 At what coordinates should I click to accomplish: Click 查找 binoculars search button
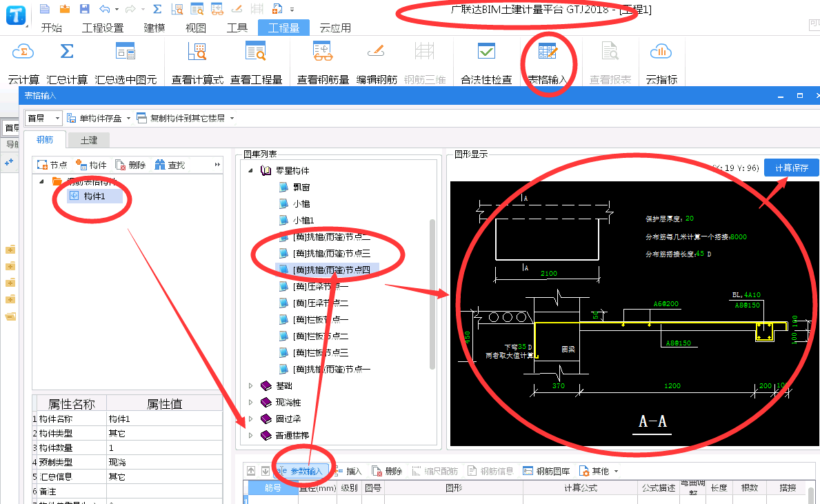point(170,165)
